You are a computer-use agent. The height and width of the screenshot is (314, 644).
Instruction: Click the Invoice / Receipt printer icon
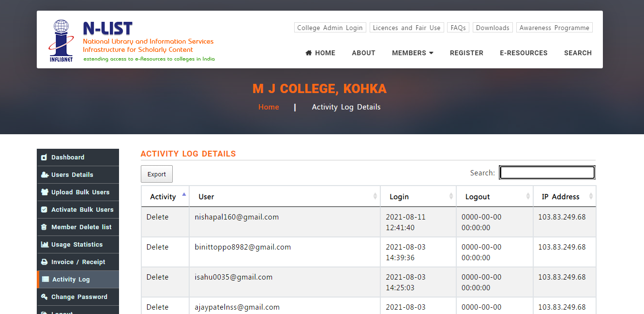45,262
